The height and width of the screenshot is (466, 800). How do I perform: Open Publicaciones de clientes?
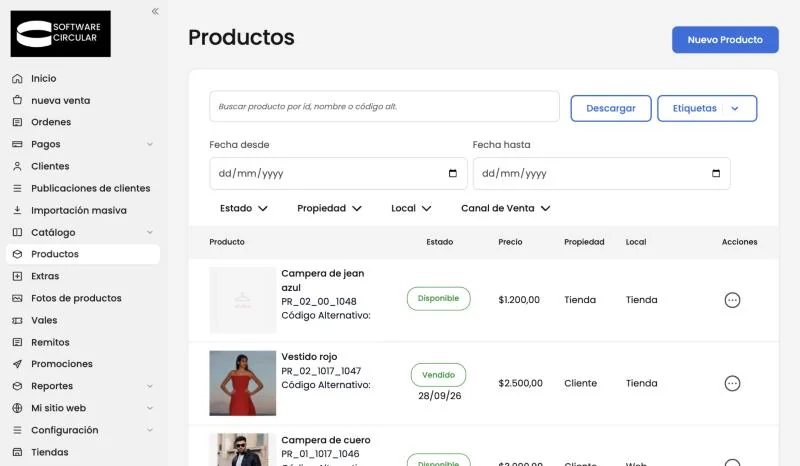[x=90, y=188]
